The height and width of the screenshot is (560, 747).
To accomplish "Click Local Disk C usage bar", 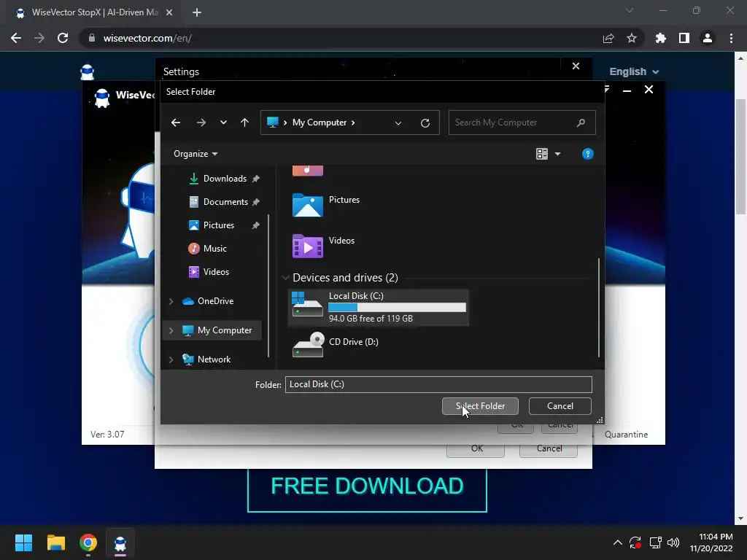I will [x=397, y=308].
